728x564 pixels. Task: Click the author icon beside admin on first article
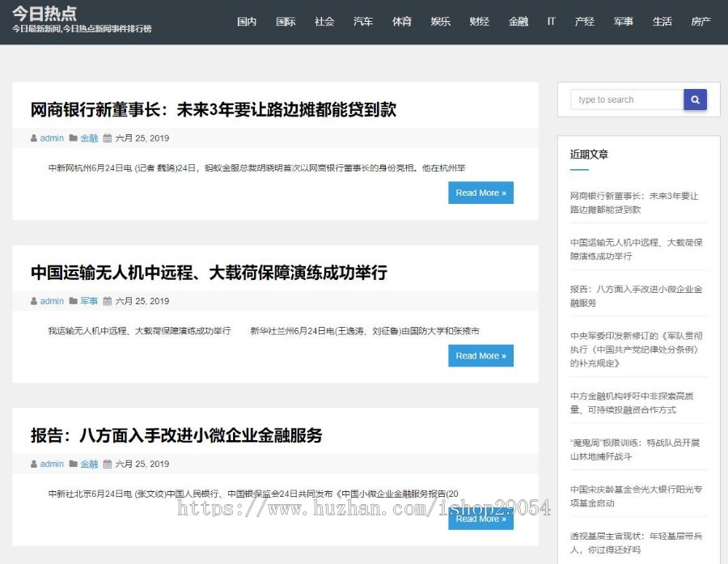tap(32, 138)
